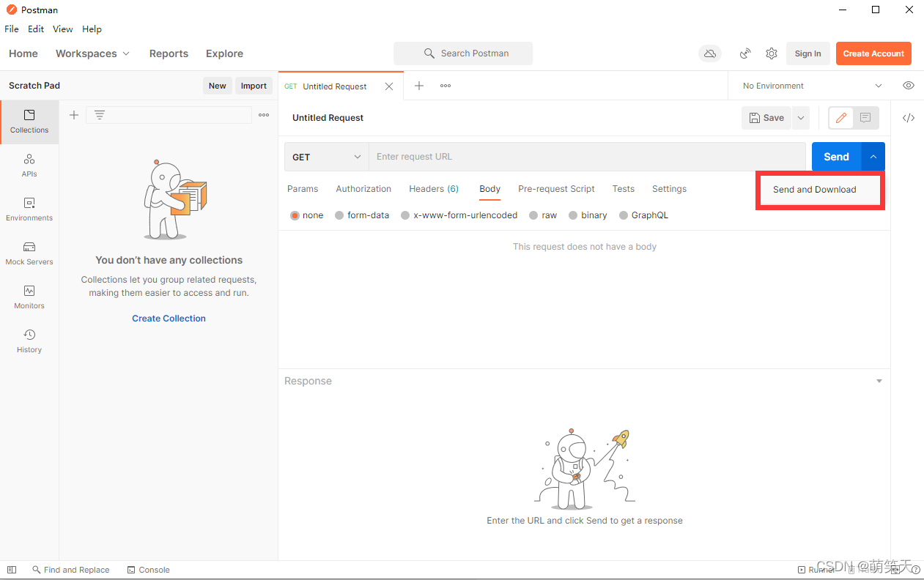Expand the Save button dropdown arrow
This screenshot has width=924, height=580.
click(x=800, y=118)
